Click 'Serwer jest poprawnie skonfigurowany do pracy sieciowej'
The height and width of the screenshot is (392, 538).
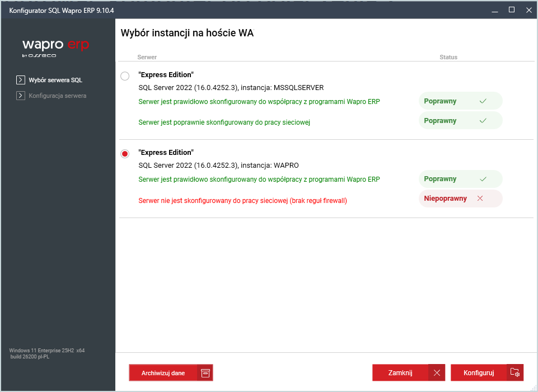click(224, 122)
